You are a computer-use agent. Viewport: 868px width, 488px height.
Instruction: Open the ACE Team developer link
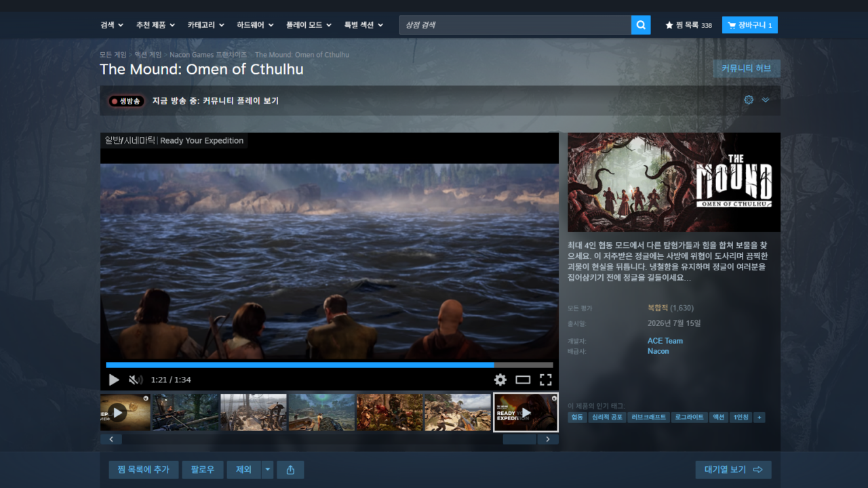click(x=665, y=341)
